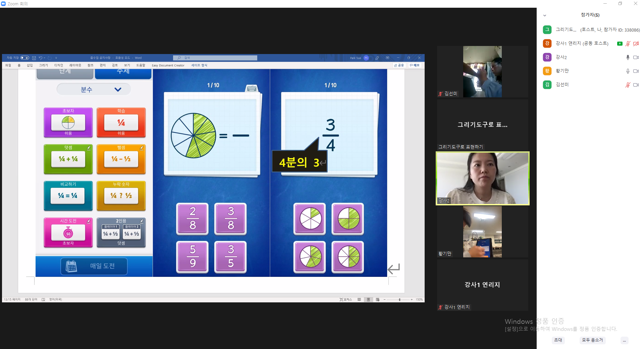This screenshot has height=349, width=644.
Task: Click the microphone icon for 황기만
Action: click(x=628, y=71)
